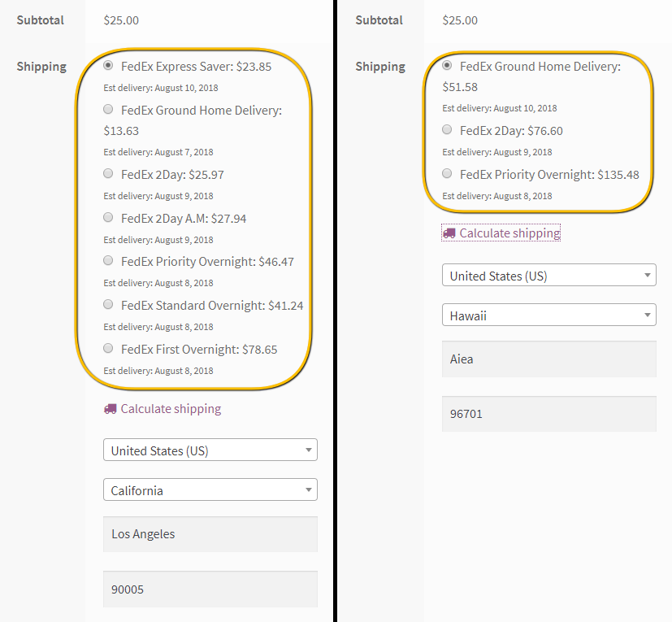Click the Subtotal label in the Hawaii panel
The image size is (672, 622).
[379, 20]
